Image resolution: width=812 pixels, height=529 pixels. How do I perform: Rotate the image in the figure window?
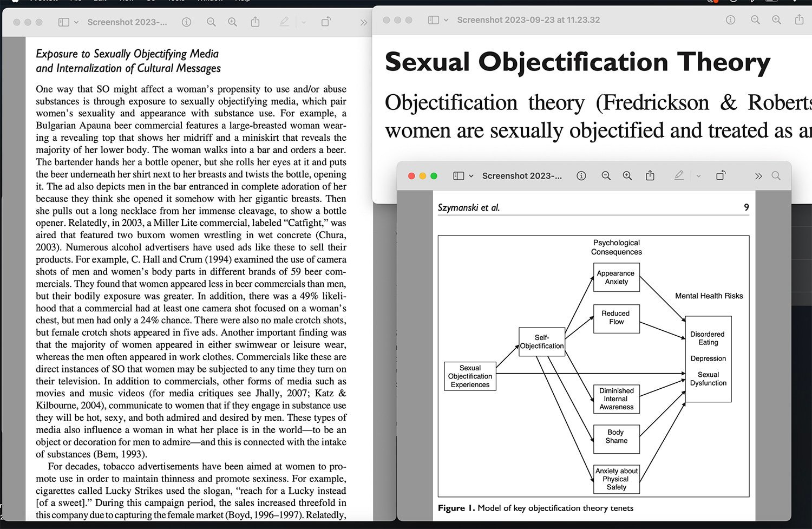point(721,176)
